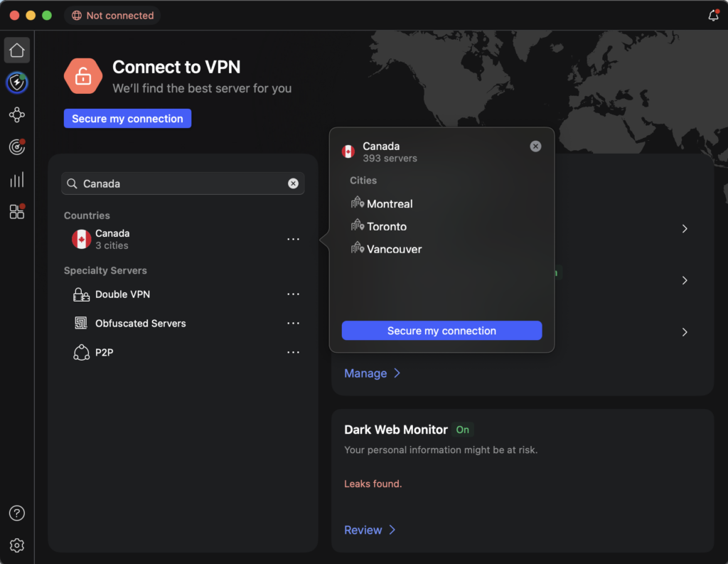Image resolution: width=728 pixels, height=564 pixels.
Task: Focus the Canada search field
Action: click(x=183, y=183)
